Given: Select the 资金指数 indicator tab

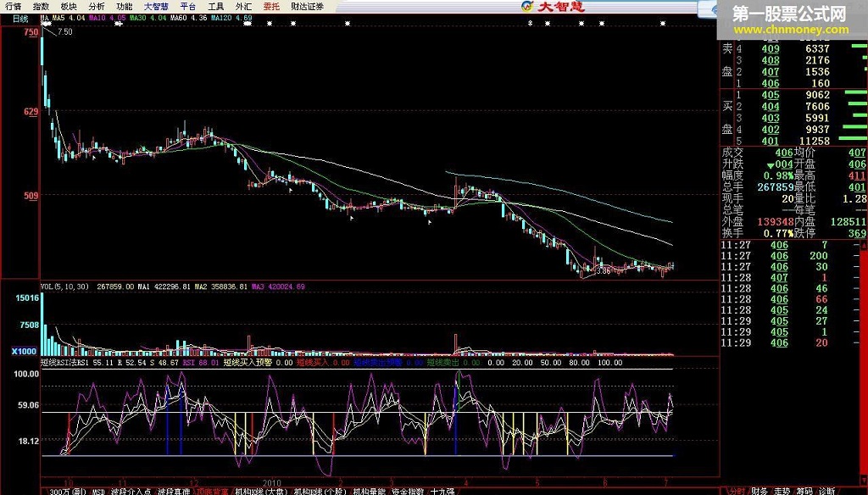Looking at the screenshot, I should coord(408,491).
